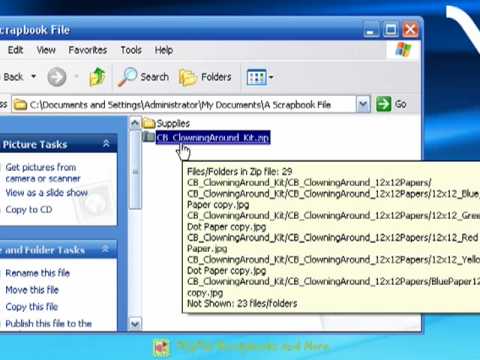Viewport: 480px width, 360px height.
Task: Click the green Go arrow button
Action: (383, 104)
